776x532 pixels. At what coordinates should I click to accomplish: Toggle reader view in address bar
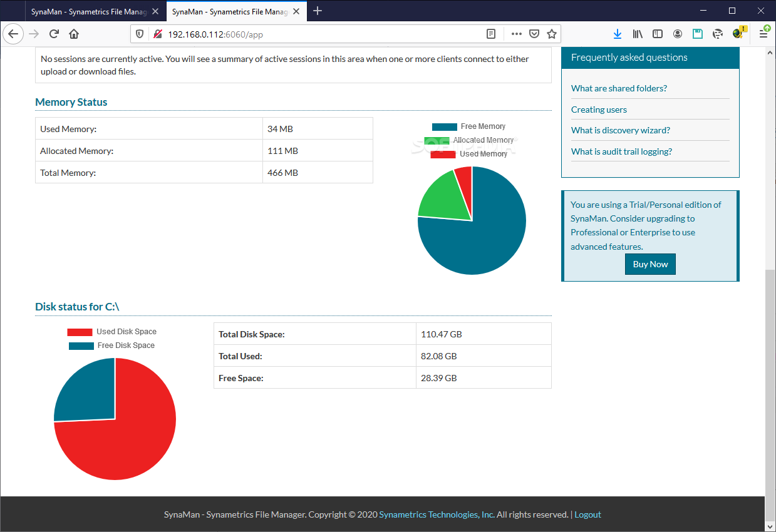pos(491,34)
